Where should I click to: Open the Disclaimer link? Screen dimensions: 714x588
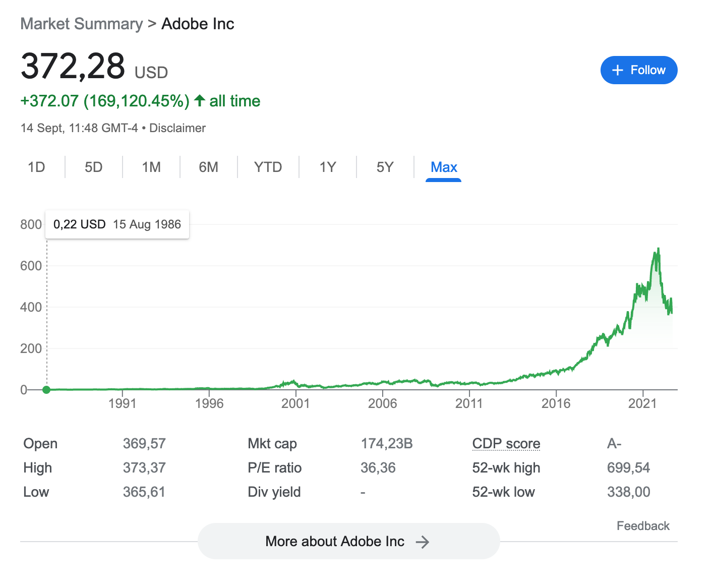(177, 128)
